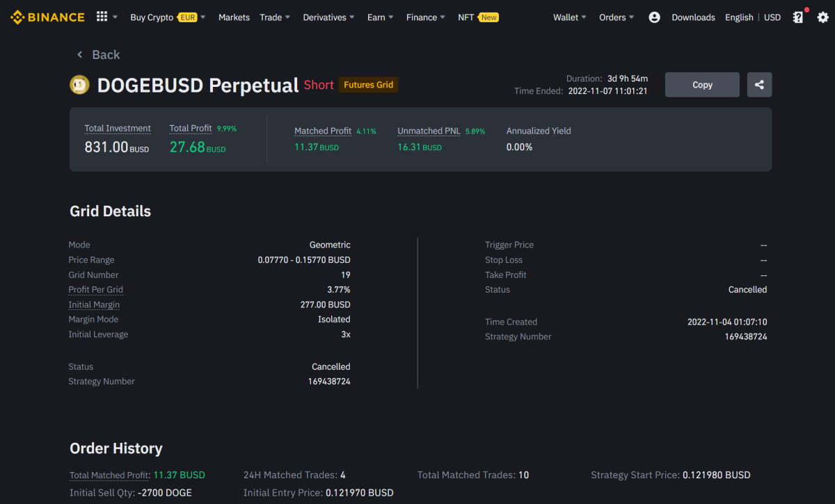Open the Downloads link

693,17
